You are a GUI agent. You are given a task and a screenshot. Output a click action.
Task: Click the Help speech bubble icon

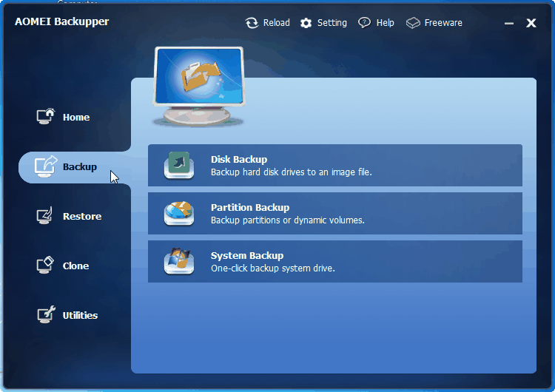pos(364,23)
